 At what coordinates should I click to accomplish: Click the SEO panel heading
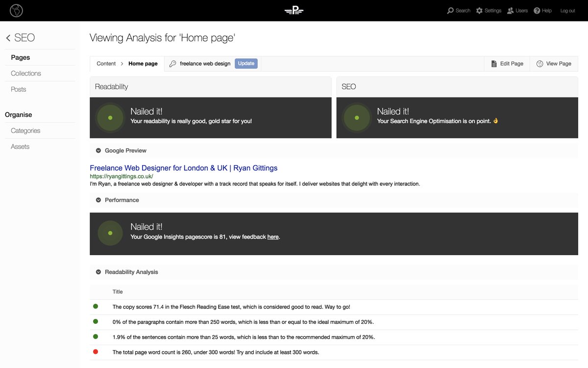(x=349, y=86)
